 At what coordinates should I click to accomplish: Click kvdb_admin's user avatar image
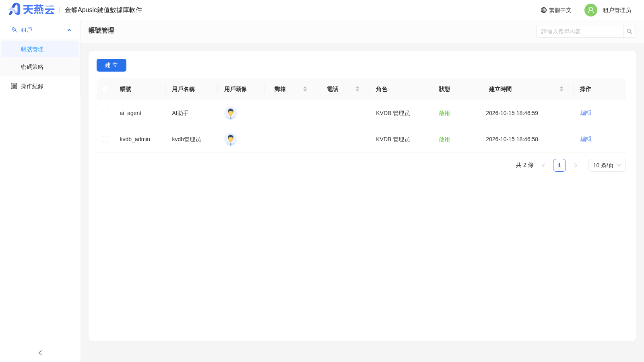[231, 139]
